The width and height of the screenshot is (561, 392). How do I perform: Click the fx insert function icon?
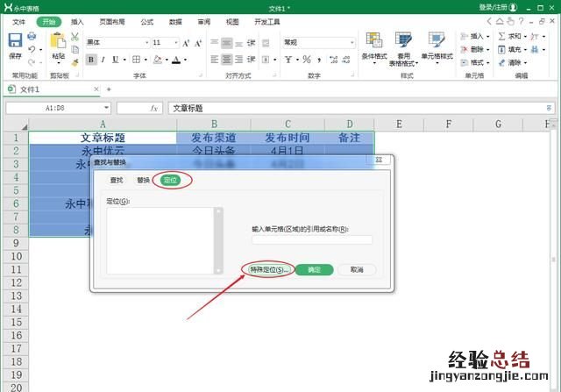click(x=154, y=108)
